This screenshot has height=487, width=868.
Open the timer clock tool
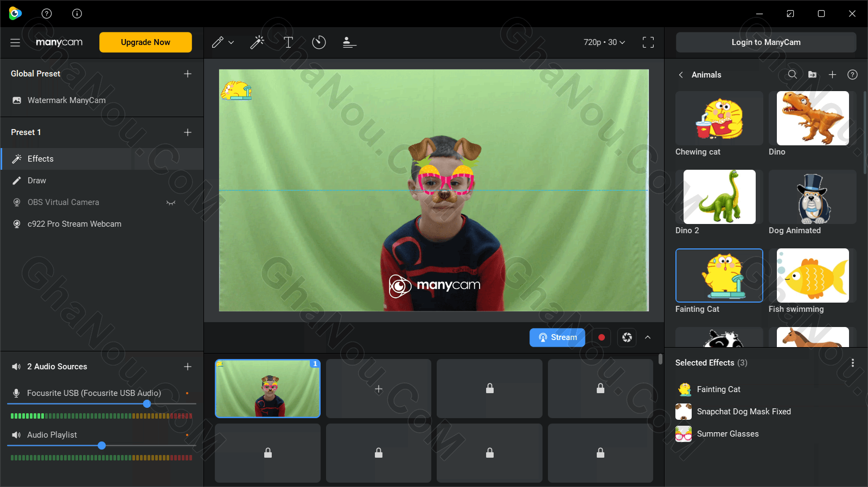(x=319, y=42)
